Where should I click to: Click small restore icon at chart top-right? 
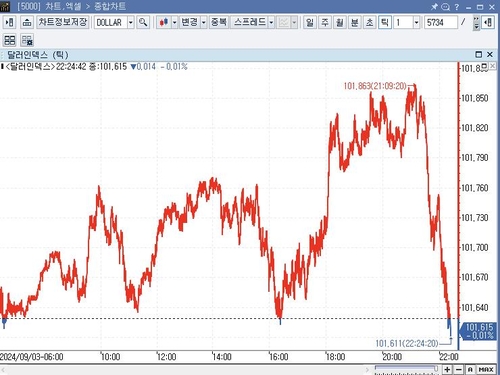(485, 66)
